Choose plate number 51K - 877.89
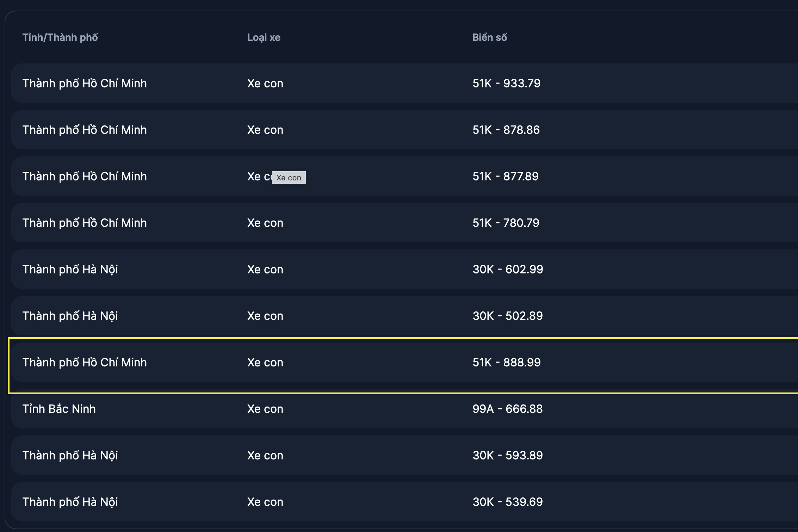Screen dimensions: 798x532 click(x=505, y=177)
